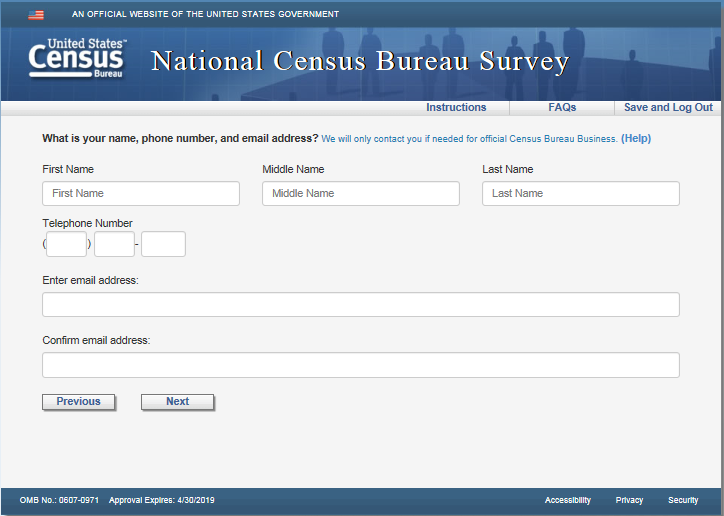
Task: Click into the Middle Name field
Action: pos(361,194)
